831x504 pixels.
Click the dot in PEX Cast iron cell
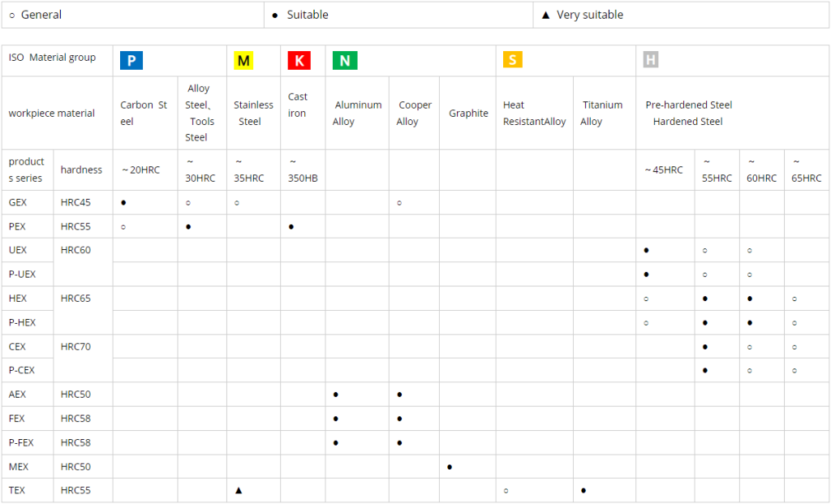[x=291, y=226]
